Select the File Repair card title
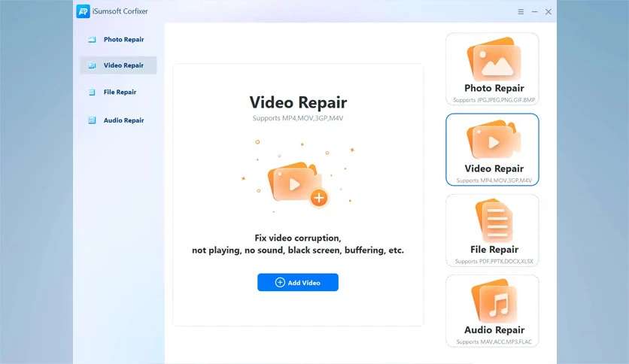 click(494, 250)
